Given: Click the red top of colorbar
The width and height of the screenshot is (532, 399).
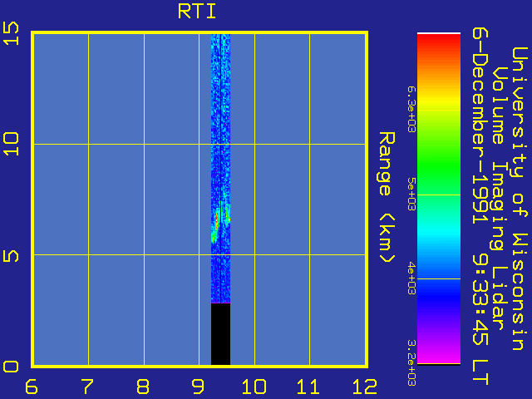Looking at the screenshot, I should [439, 41].
